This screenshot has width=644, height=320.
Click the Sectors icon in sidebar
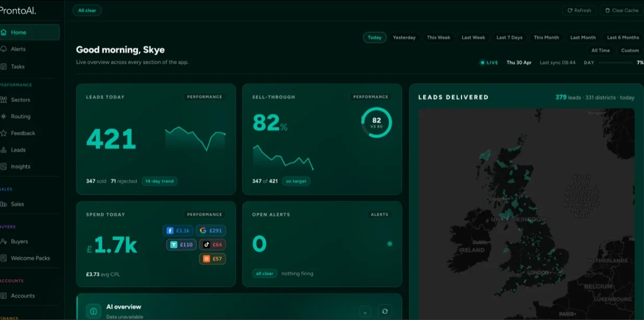tap(4, 100)
